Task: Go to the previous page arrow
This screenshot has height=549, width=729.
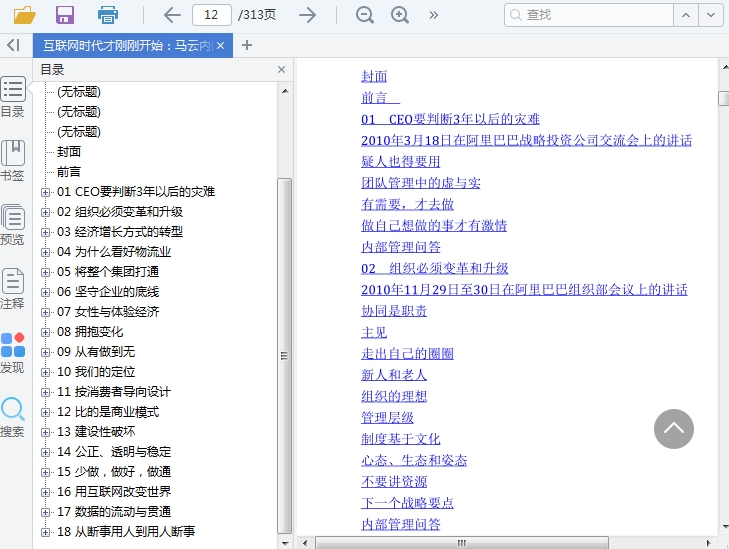Action: (x=172, y=15)
